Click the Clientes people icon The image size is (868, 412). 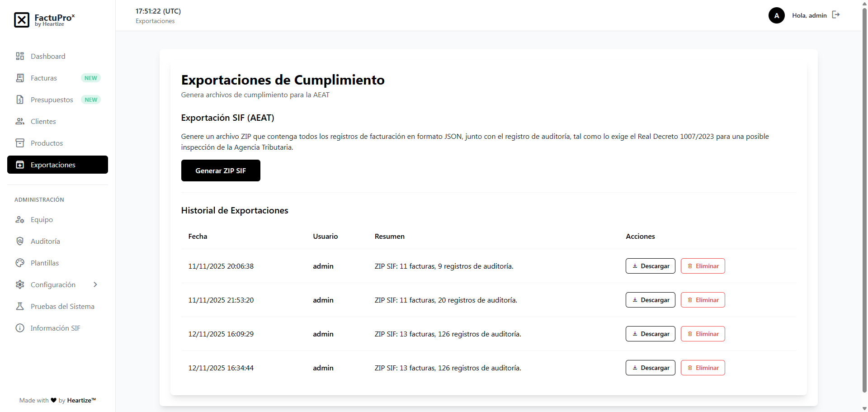tap(20, 121)
